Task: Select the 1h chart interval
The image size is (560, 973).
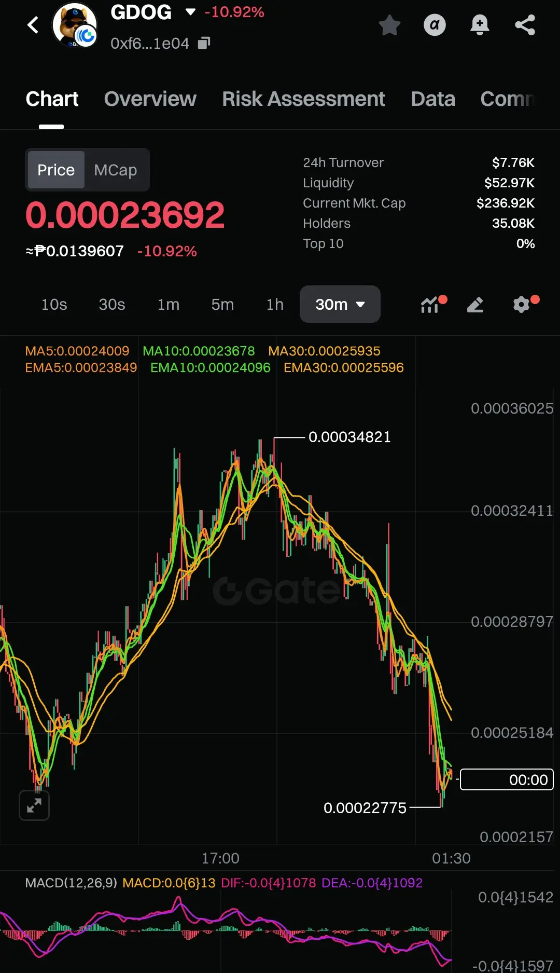Action: coord(275,304)
